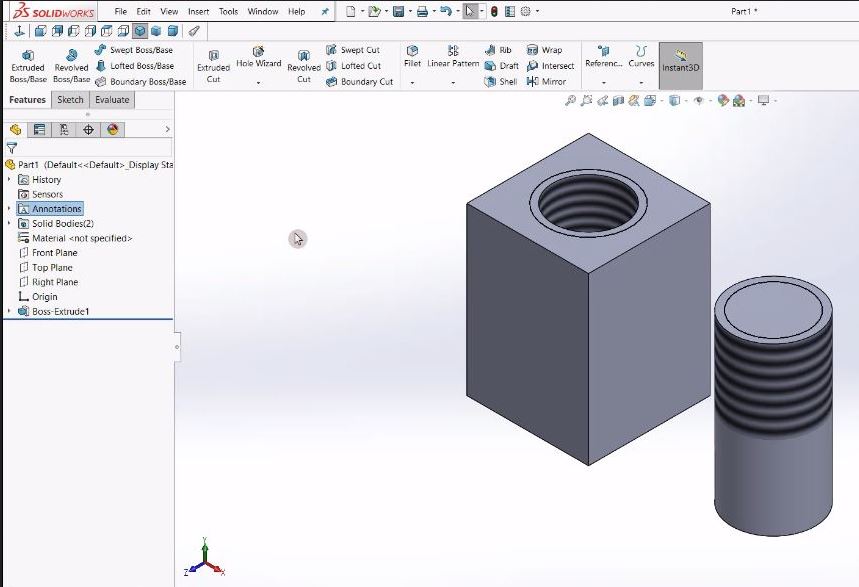The height and width of the screenshot is (587, 859).
Task: Select the Rib feature tool
Action: pos(498,50)
